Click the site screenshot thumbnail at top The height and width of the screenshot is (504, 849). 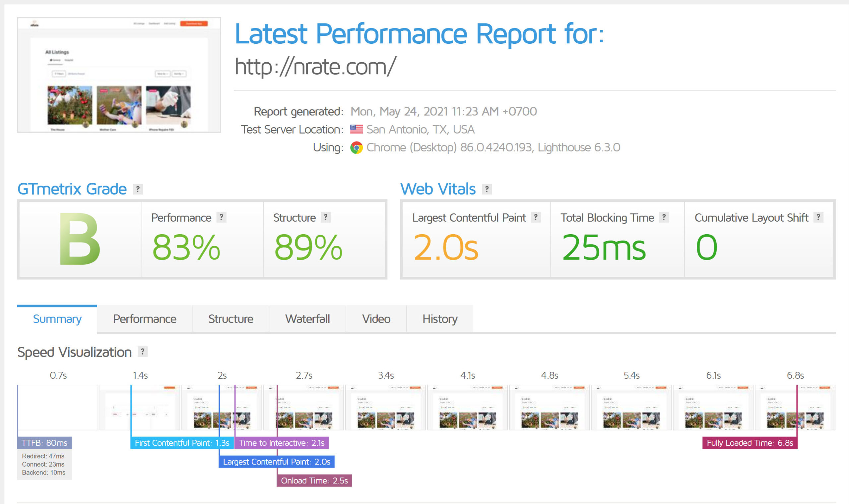119,75
